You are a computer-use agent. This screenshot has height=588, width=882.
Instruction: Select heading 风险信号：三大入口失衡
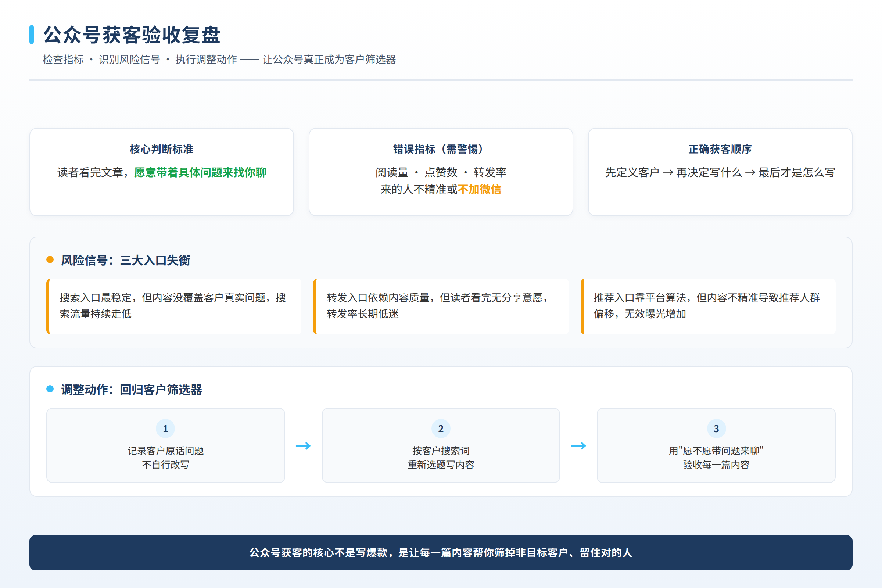point(126,260)
